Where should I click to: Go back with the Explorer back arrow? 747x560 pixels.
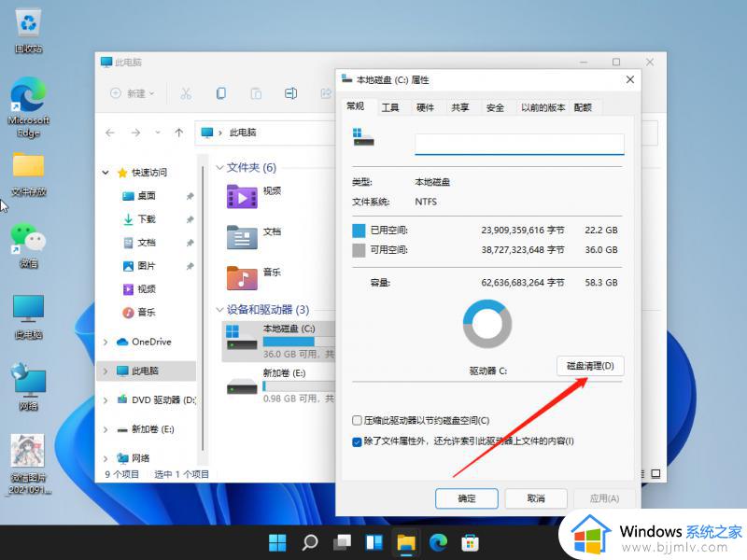[x=110, y=133]
